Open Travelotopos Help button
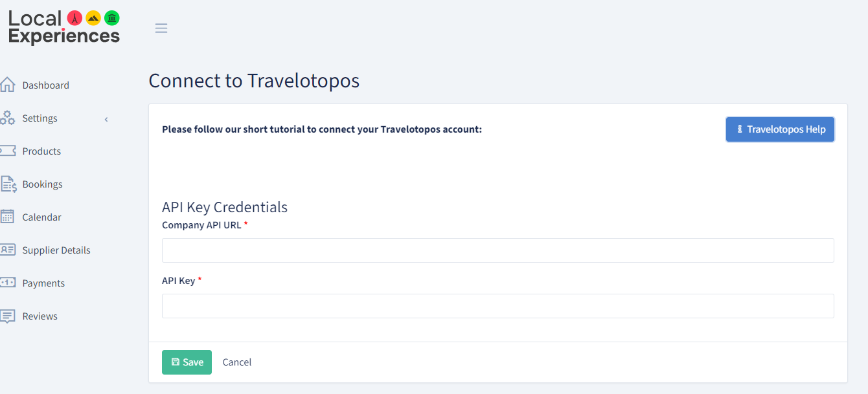The width and height of the screenshot is (868, 394). point(780,129)
